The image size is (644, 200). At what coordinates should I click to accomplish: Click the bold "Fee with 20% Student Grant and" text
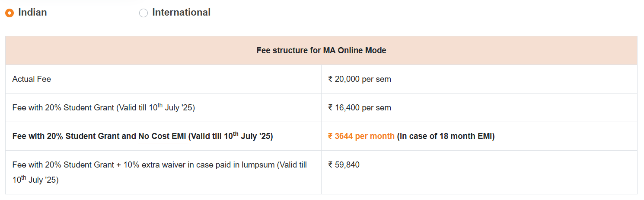coord(74,136)
